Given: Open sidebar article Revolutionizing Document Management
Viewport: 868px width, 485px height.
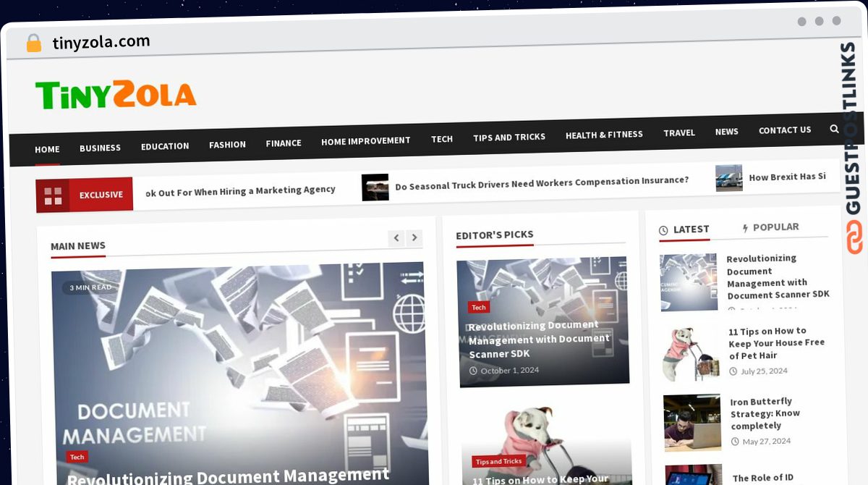Looking at the screenshot, I should (x=778, y=277).
